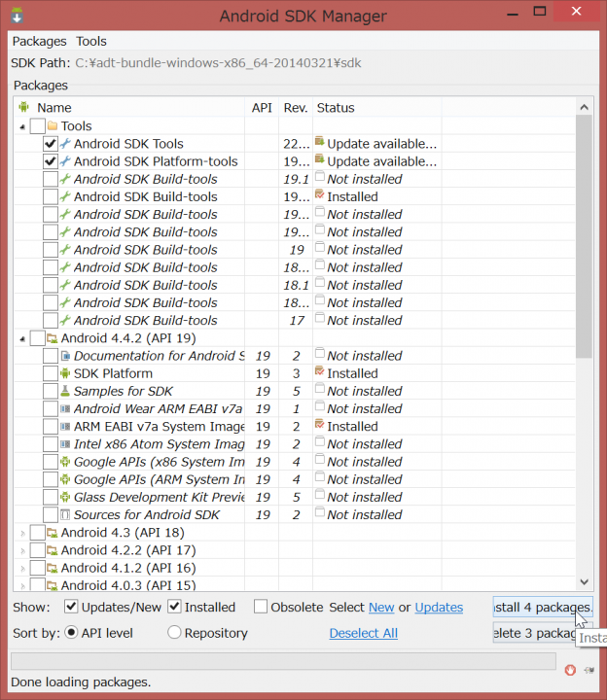This screenshot has width=607, height=700.
Task: Click the Android 4.4.2 (API 19) folder icon
Action: [x=53, y=338]
